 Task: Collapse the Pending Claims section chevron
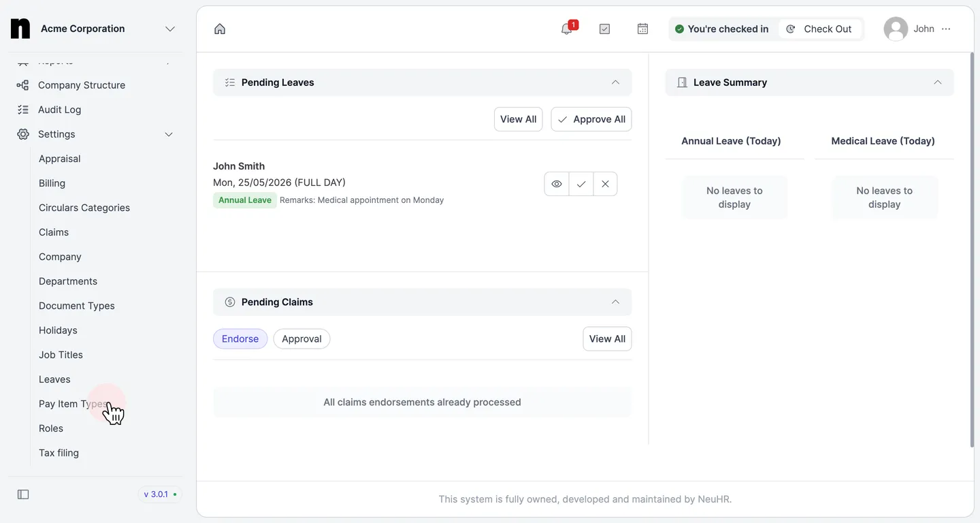(615, 302)
